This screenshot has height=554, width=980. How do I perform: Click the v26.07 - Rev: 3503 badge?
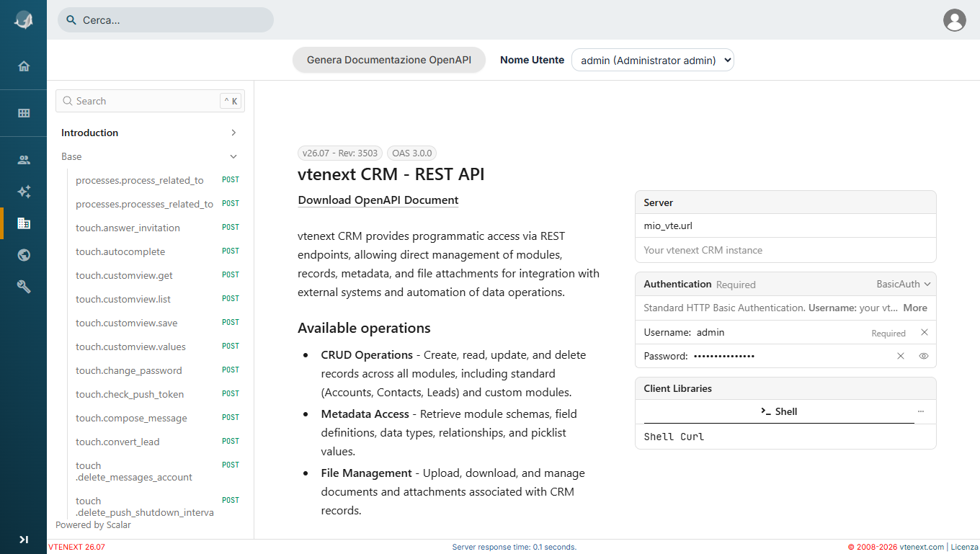click(x=340, y=153)
